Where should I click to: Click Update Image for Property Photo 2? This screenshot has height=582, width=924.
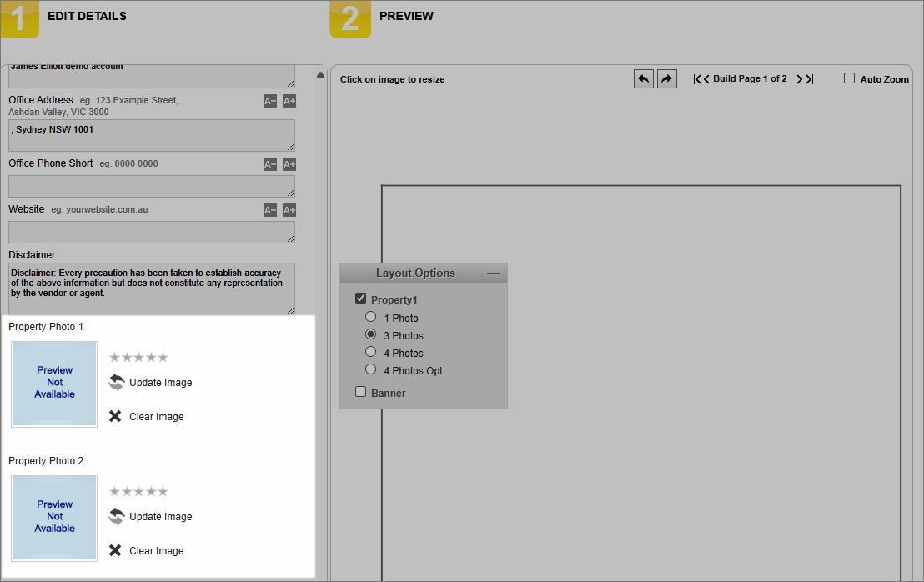[160, 517]
